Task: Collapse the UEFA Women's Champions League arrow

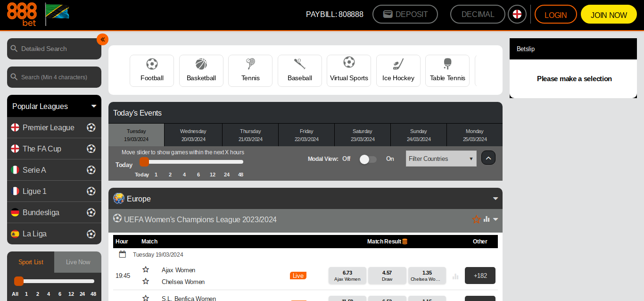Action: pyautogui.click(x=495, y=219)
